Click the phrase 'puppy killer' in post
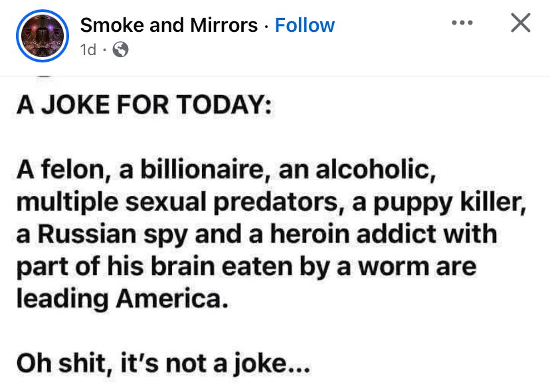Viewport: 550px width, 392px height. tap(449, 202)
